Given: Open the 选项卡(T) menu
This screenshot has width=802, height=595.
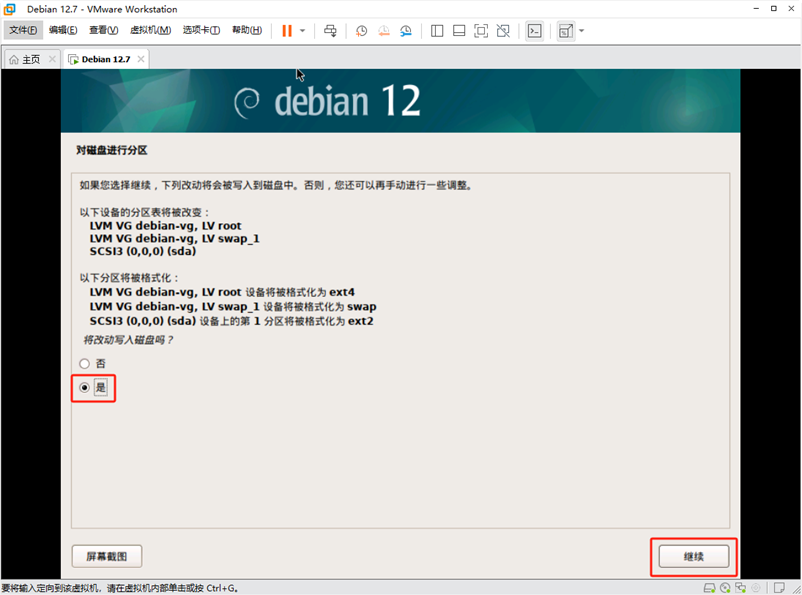Looking at the screenshot, I should pos(202,30).
